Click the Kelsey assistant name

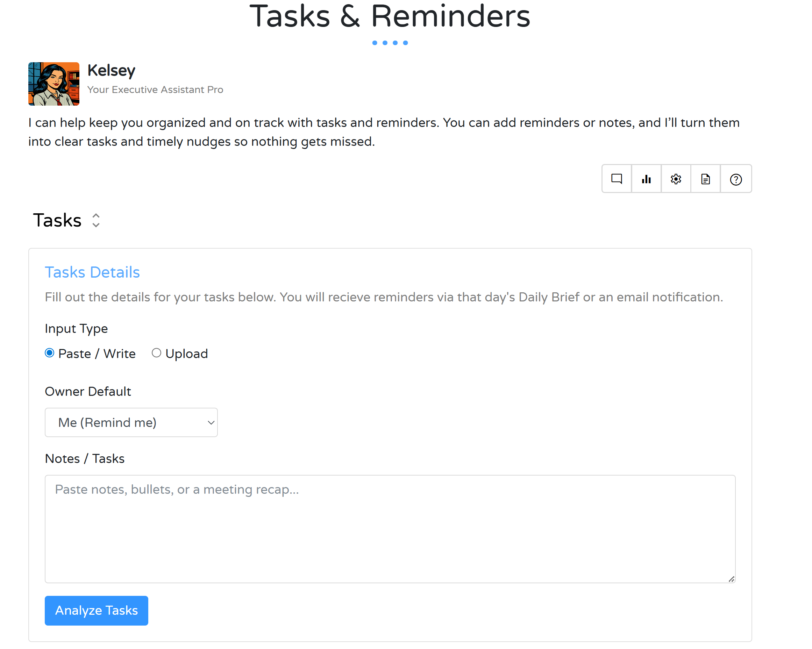tap(111, 70)
